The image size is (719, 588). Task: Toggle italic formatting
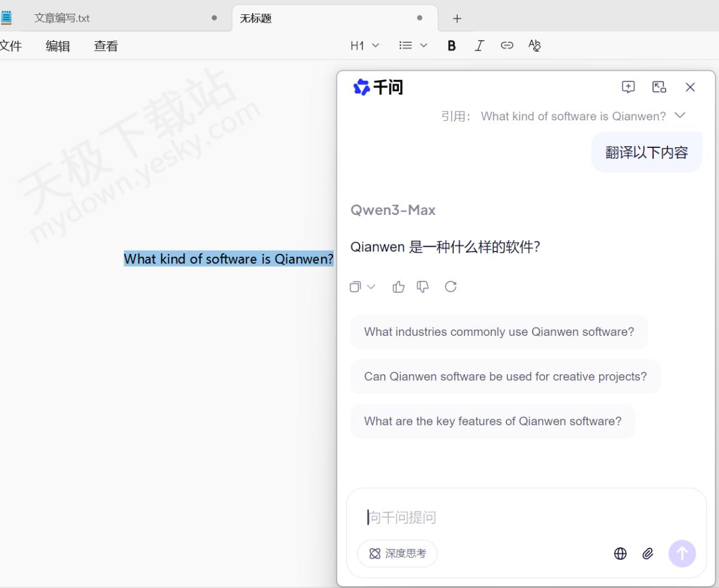pos(479,46)
